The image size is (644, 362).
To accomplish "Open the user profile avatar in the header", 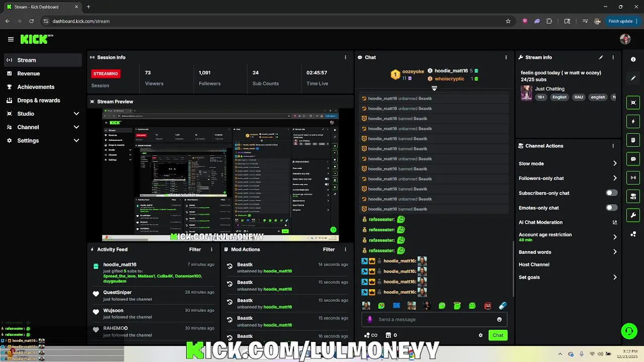I will pyautogui.click(x=625, y=39).
